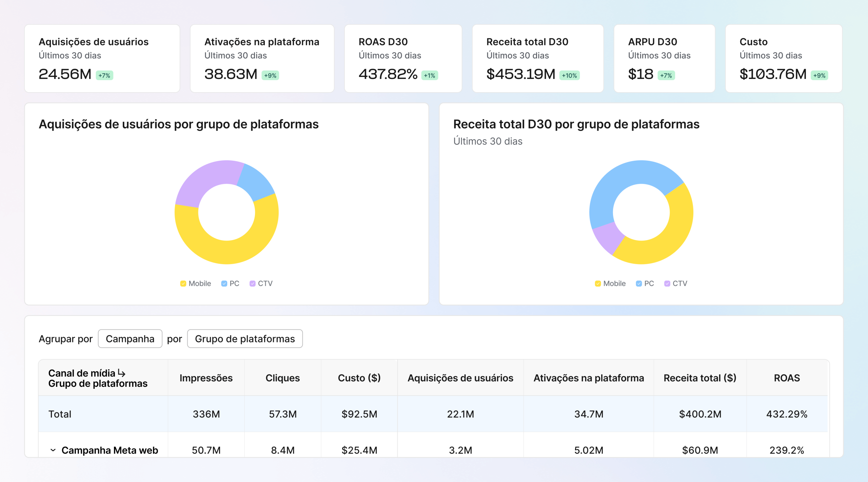868x482 pixels.
Task: Open the Campanha grouping dropdown
Action: 130,339
